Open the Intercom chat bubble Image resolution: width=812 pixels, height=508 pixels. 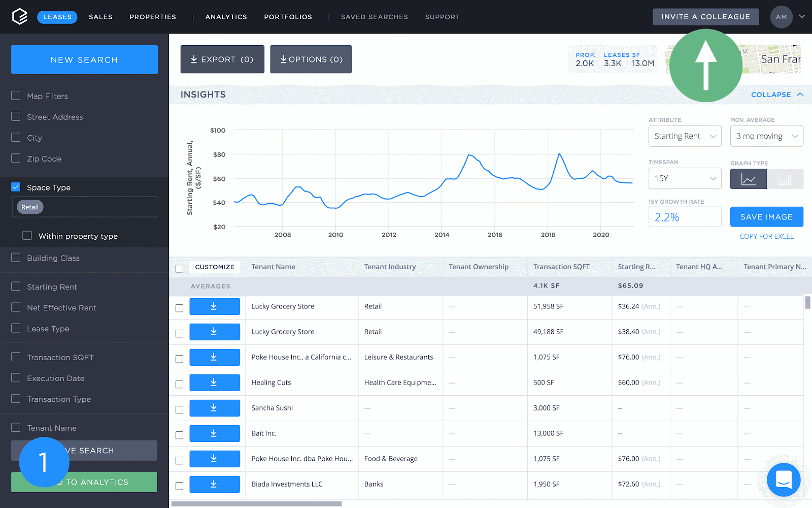783,480
